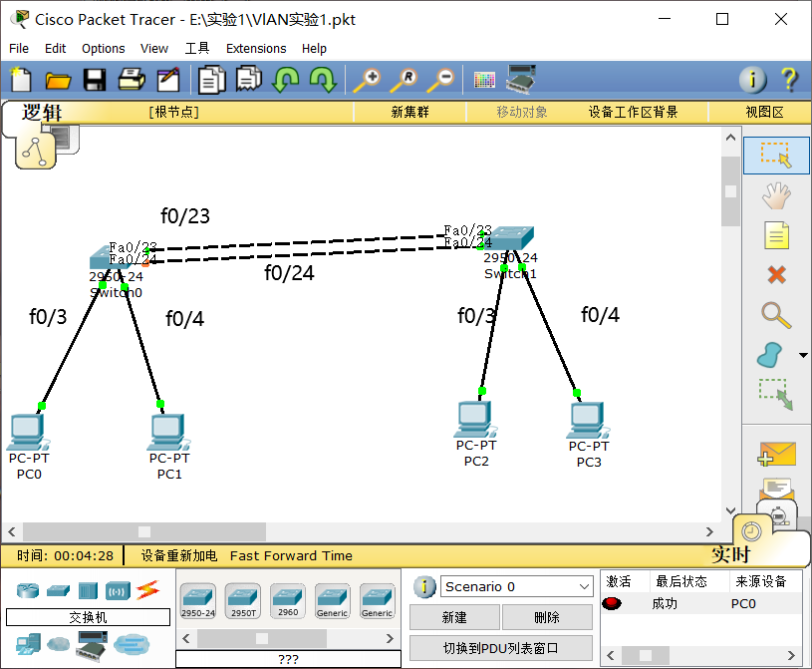812x669 pixels.
Task: Zoom in with the plus magnifier
Action: [367, 80]
